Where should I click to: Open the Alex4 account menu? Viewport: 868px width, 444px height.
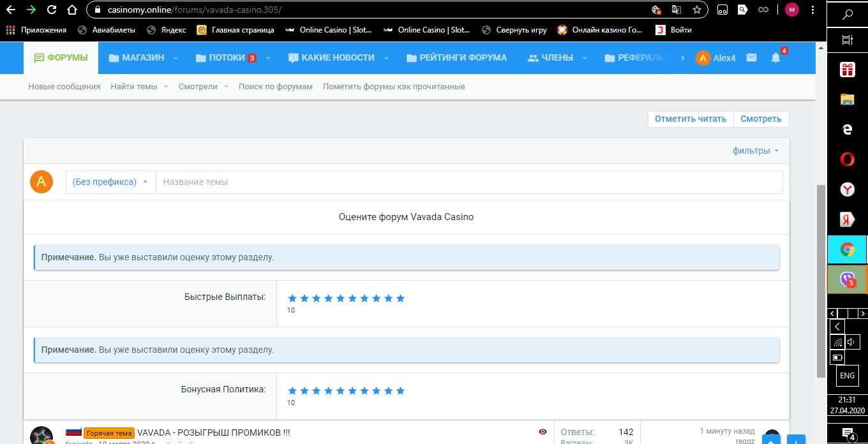[x=716, y=58]
